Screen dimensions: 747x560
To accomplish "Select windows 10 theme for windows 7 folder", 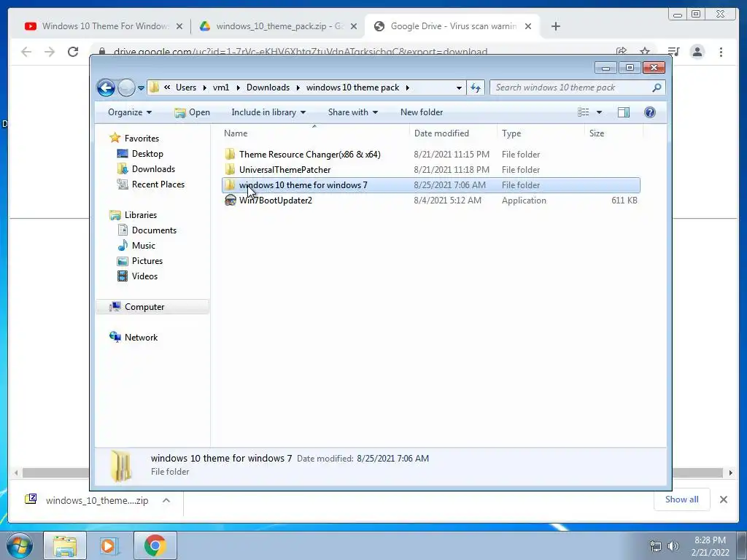I will tap(430, 184).
